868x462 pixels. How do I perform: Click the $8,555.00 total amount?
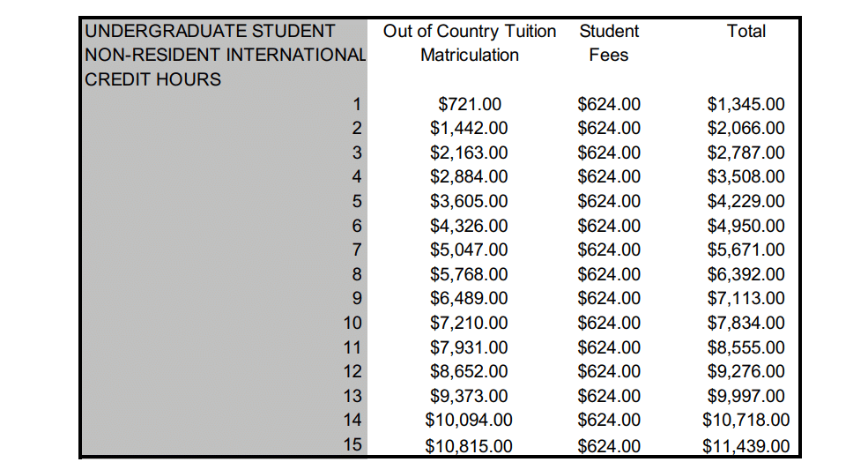746,347
